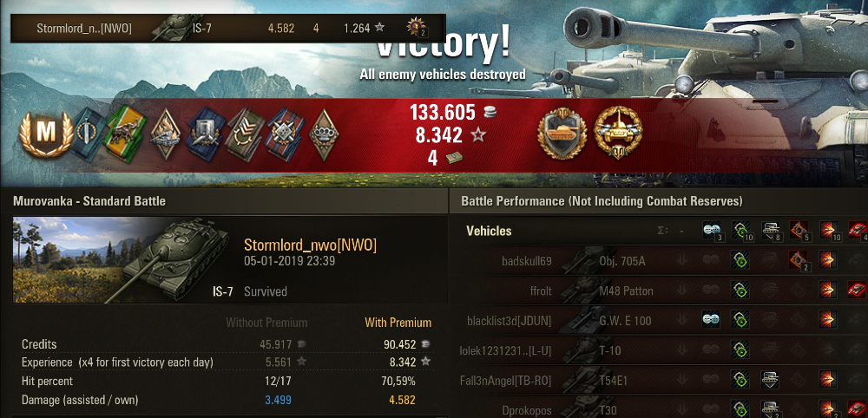The height and width of the screenshot is (418, 868).
Task: Click the shield tank badge icon
Action: [562, 134]
